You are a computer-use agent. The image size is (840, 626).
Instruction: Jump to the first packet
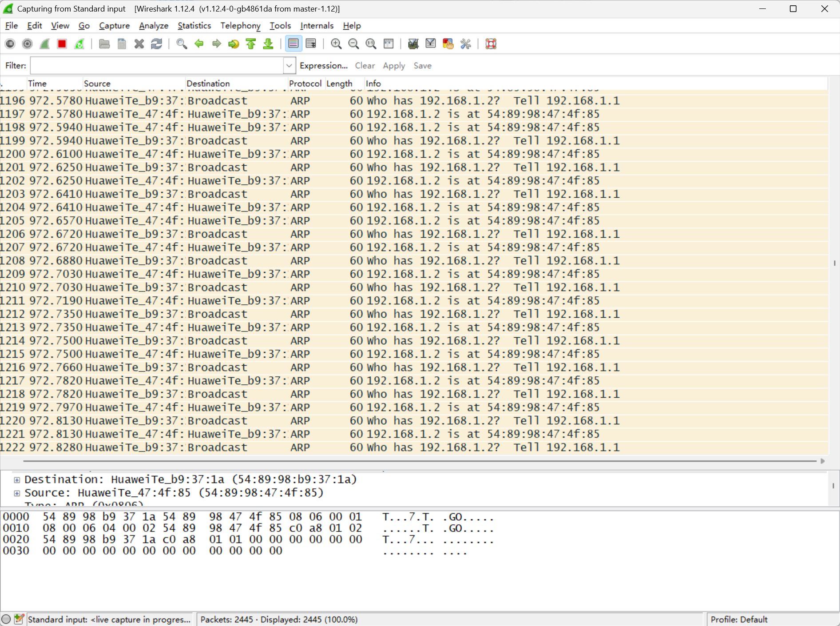click(251, 44)
